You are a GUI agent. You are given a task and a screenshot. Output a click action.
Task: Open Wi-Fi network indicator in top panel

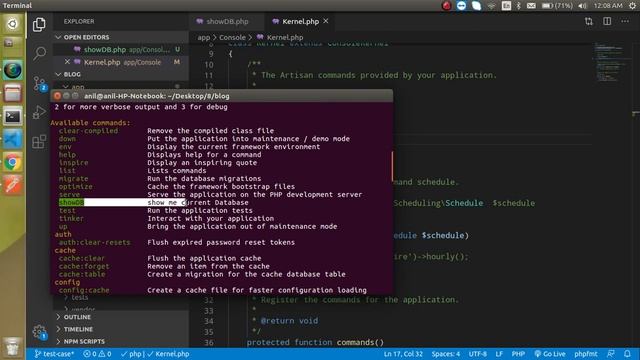(x=491, y=6)
